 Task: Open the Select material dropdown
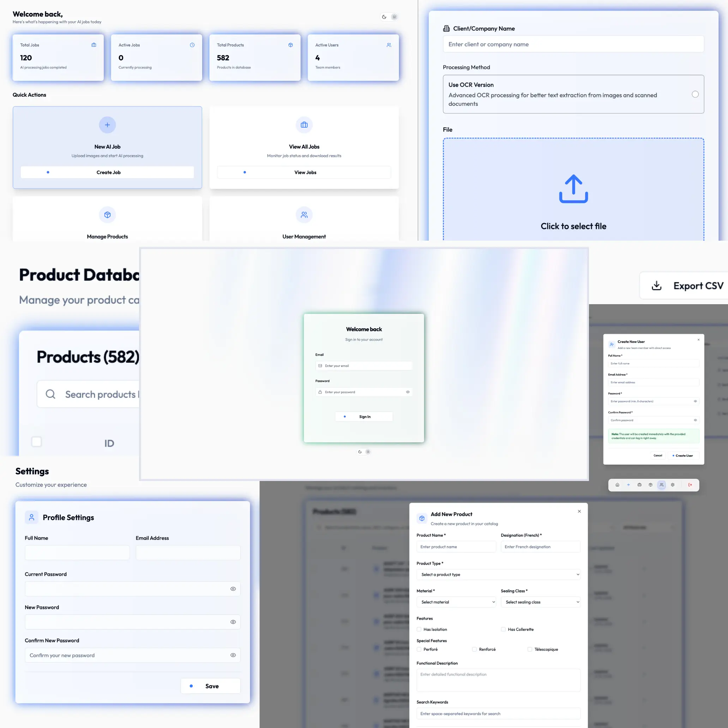456,602
